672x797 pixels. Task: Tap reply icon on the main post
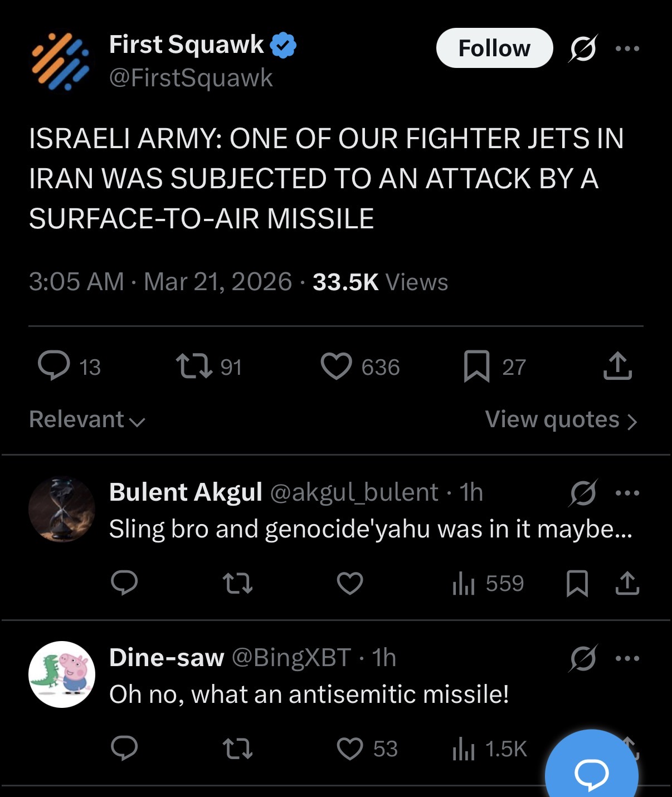coord(54,366)
